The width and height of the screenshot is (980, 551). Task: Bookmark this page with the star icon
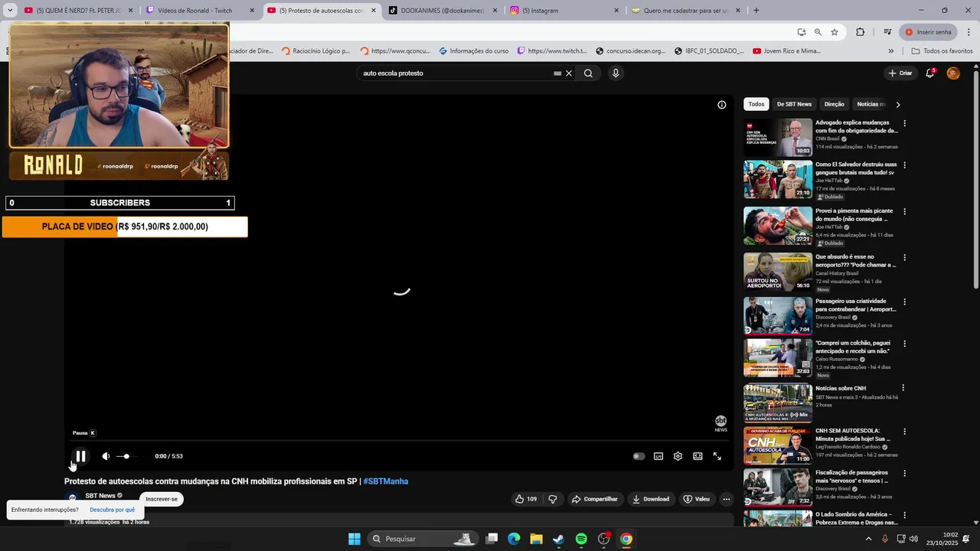835,32
